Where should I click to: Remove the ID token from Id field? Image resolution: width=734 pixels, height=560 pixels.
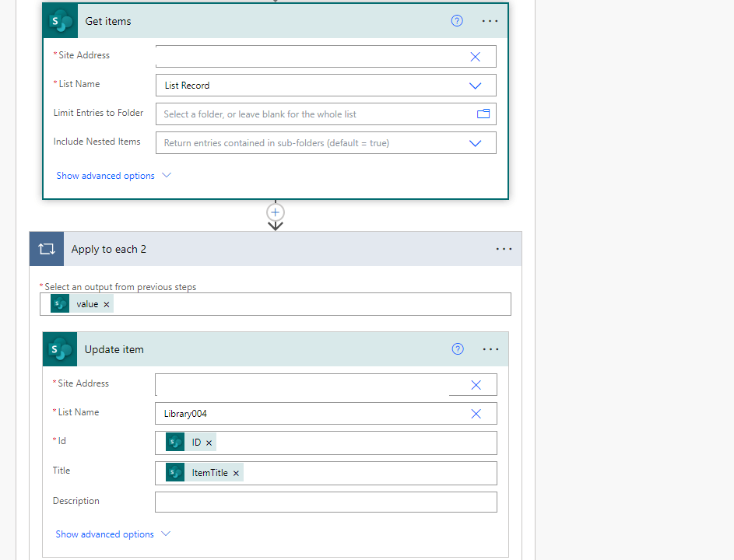[209, 443]
